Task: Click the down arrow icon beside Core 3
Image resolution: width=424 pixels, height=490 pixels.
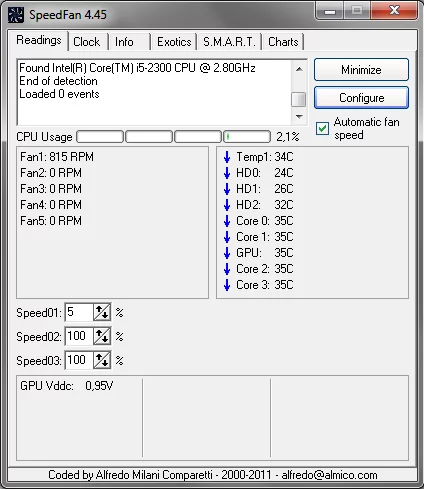Action: point(227,285)
